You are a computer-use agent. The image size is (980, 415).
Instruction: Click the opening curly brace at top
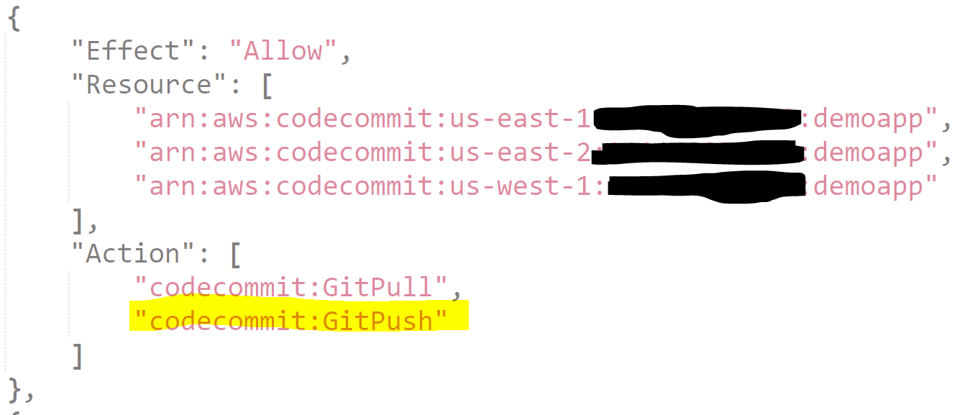14,18
